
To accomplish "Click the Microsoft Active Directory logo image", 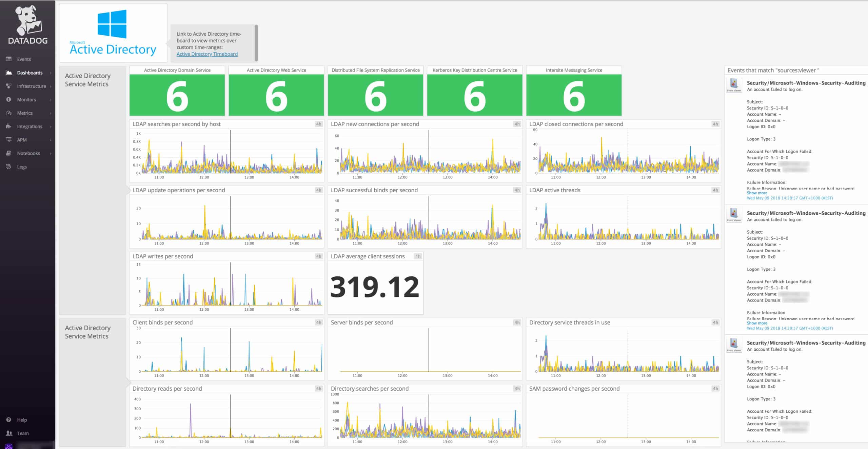I will click(x=113, y=33).
